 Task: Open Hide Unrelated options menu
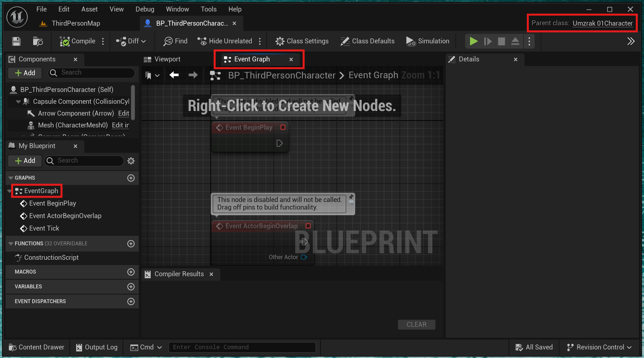260,41
